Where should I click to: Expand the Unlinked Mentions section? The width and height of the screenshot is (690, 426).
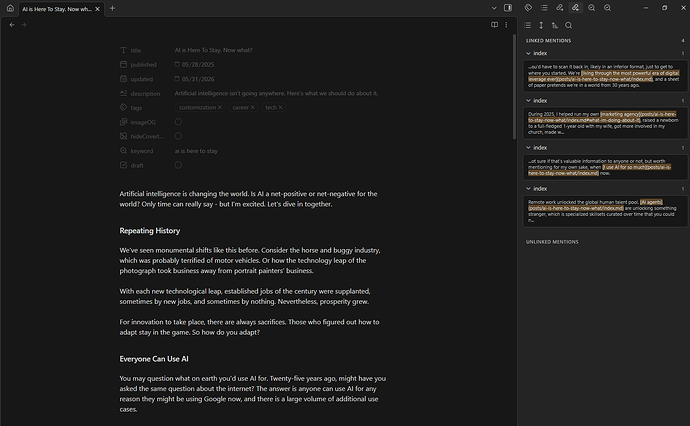point(552,242)
